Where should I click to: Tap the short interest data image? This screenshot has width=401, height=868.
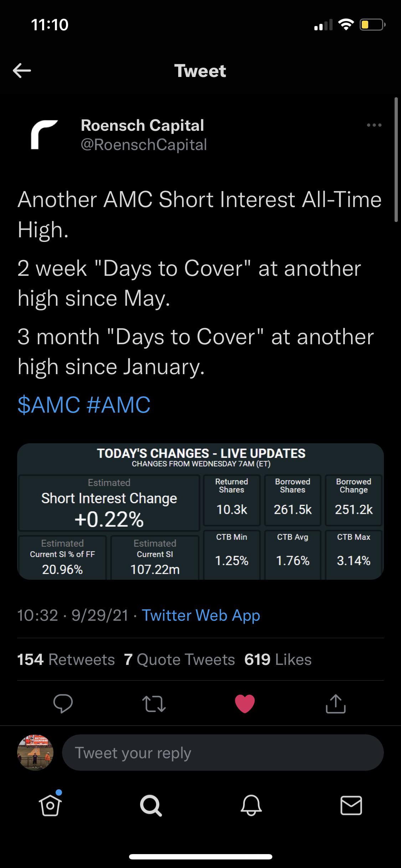[200, 513]
